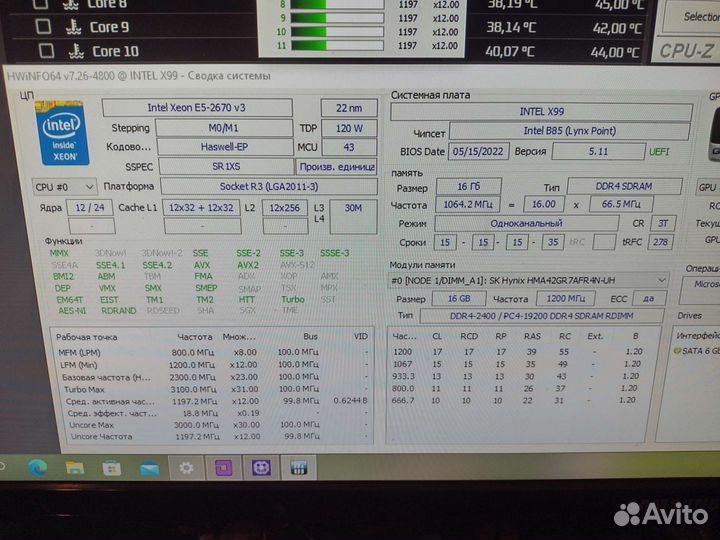Click the tRFC 278 field

pos(660,242)
